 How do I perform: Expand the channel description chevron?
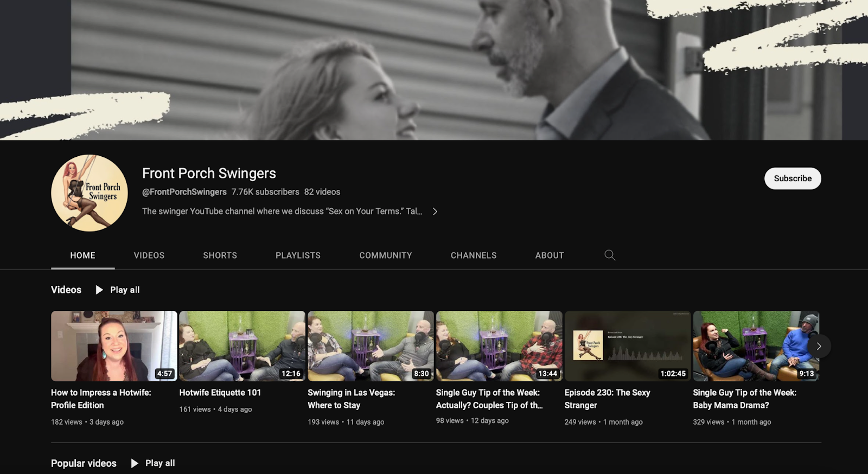pos(435,212)
